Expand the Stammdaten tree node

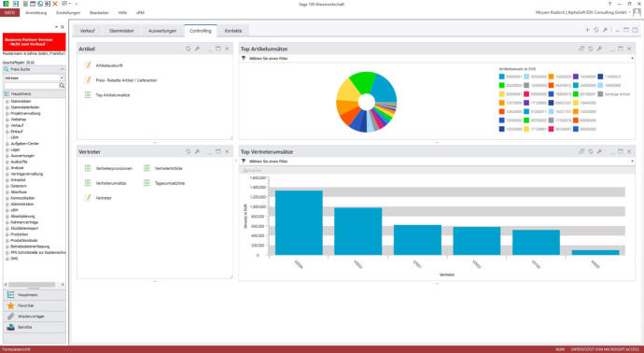pyautogui.click(x=7, y=101)
